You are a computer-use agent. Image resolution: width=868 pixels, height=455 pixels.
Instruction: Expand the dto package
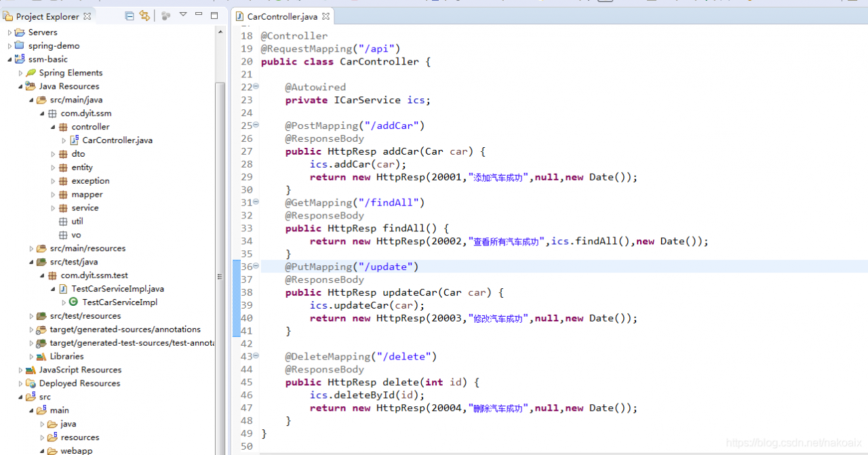[53, 155]
